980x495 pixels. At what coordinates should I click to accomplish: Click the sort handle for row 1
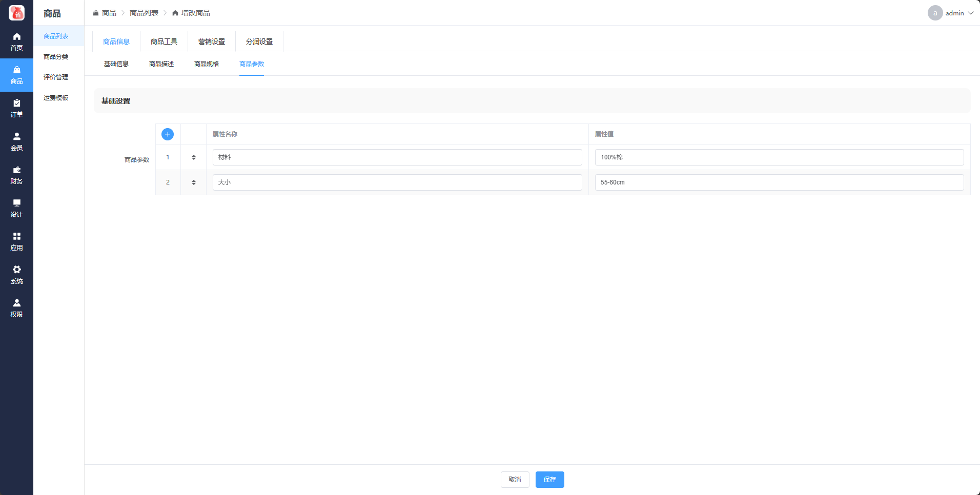coord(194,157)
